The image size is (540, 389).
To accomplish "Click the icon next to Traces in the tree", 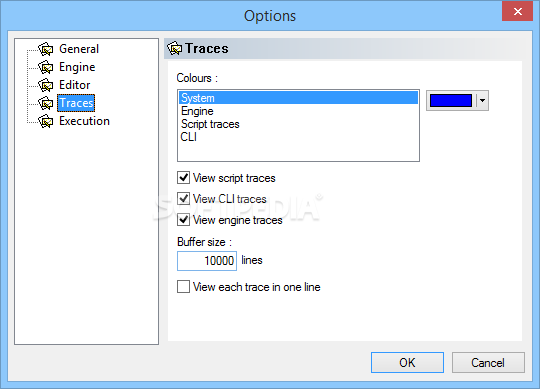I will coord(45,103).
